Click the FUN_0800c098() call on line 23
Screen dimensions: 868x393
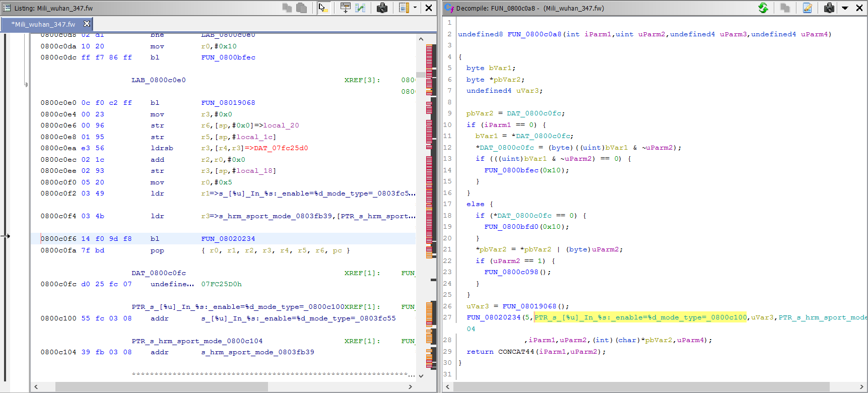[517, 272]
